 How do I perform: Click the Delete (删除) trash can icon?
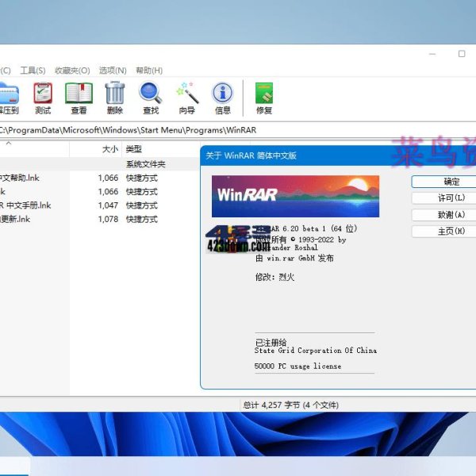coord(115,98)
